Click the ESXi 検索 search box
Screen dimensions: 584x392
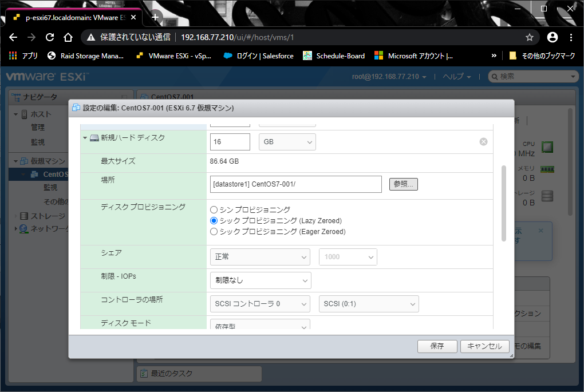[x=534, y=77]
